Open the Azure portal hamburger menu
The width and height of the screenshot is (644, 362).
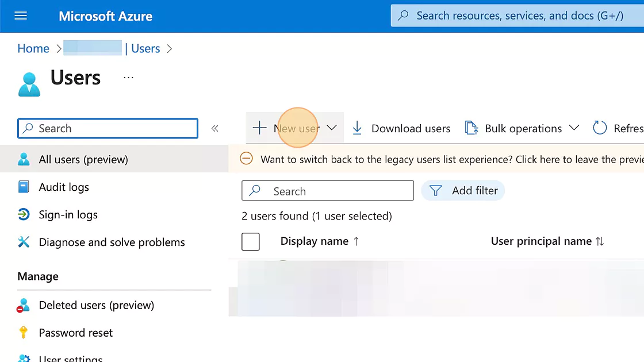click(21, 16)
